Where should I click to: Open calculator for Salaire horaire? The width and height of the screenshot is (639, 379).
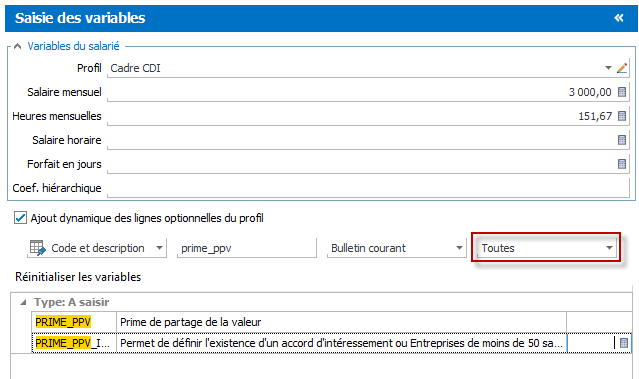[622, 140]
